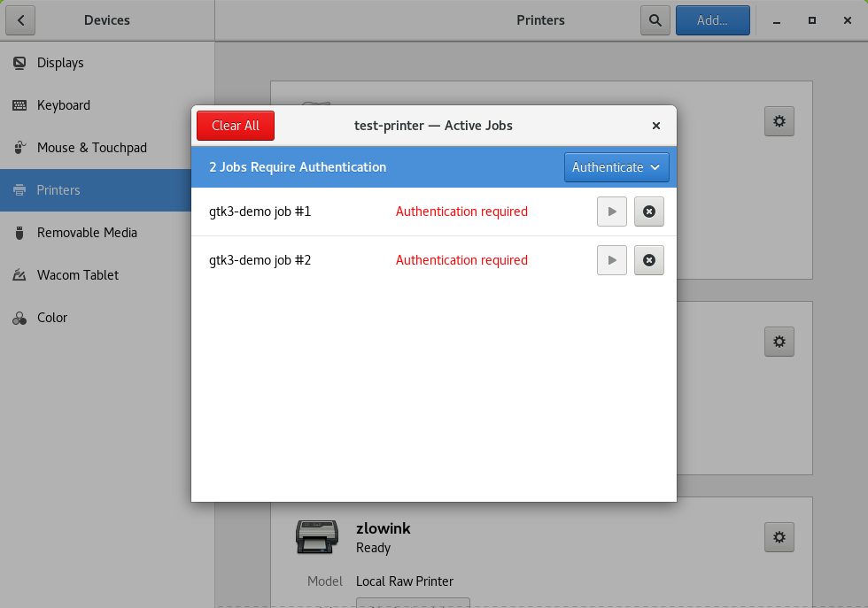Screen dimensions: 868x608
Task: Cancel gtk3-demo job #1
Action: (x=648, y=212)
